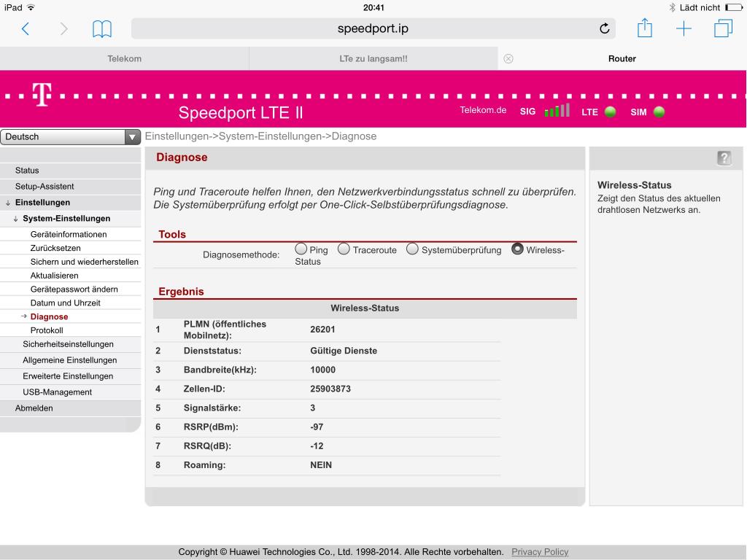Open the help question mark icon
Screen dimensions: 747x560
(x=724, y=158)
